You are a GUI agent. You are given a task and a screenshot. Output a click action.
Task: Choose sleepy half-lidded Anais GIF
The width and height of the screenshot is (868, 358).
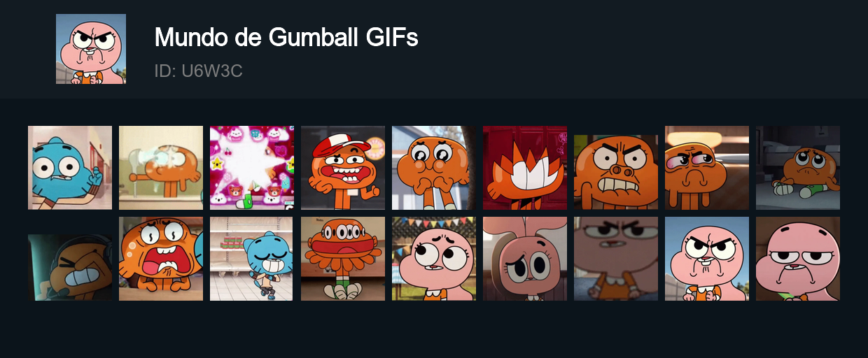(x=798, y=259)
